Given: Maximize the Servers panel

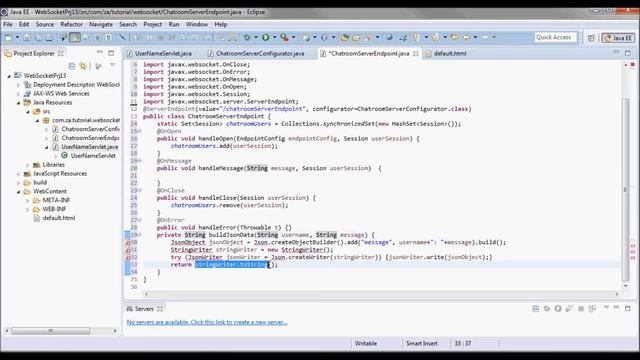Looking at the screenshot, I should point(628,308).
